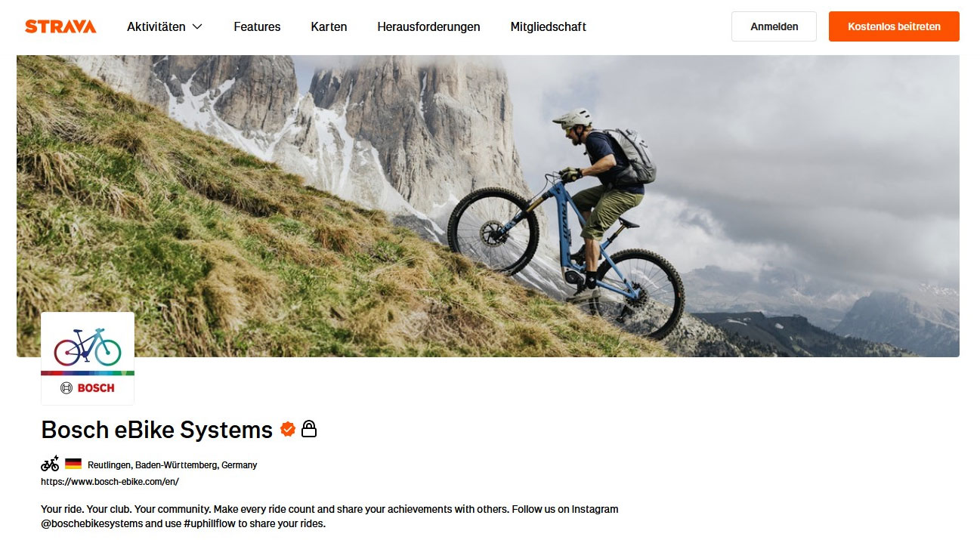980x540 pixels.
Task: Click Kostenlos beitreten button
Action: pyautogui.click(x=894, y=26)
